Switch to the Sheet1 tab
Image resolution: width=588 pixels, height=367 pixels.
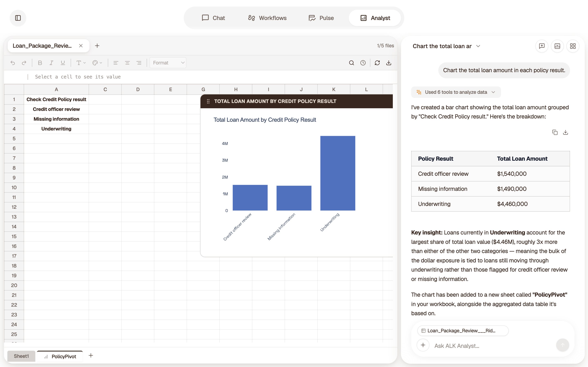click(x=21, y=356)
